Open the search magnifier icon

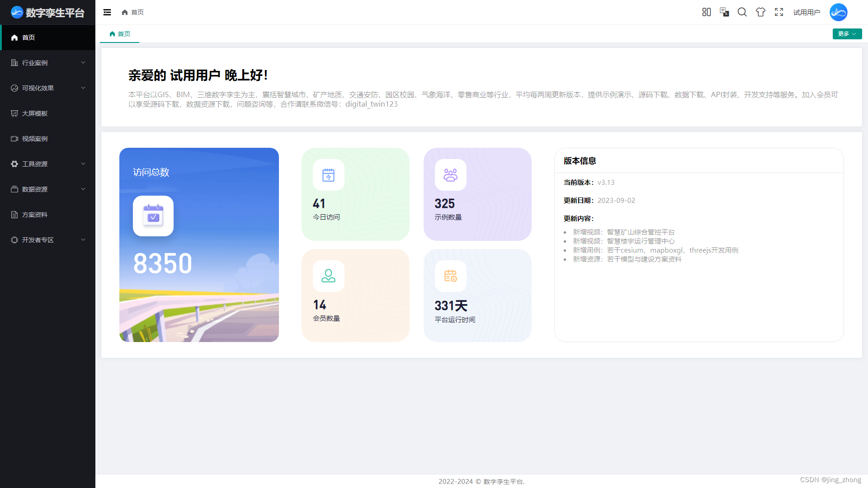[x=742, y=12]
